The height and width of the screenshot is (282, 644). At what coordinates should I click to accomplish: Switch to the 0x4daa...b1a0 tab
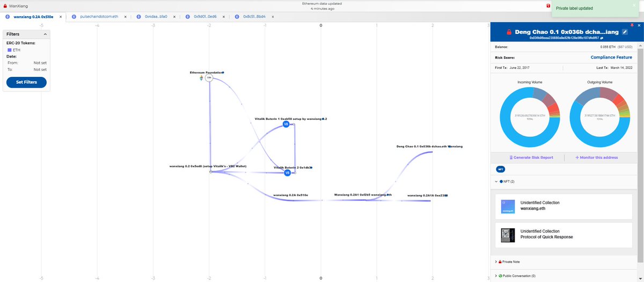156,17
